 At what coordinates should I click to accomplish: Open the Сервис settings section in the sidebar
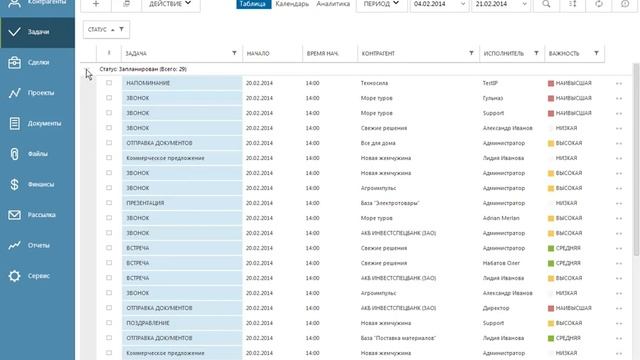coord(37,276)
